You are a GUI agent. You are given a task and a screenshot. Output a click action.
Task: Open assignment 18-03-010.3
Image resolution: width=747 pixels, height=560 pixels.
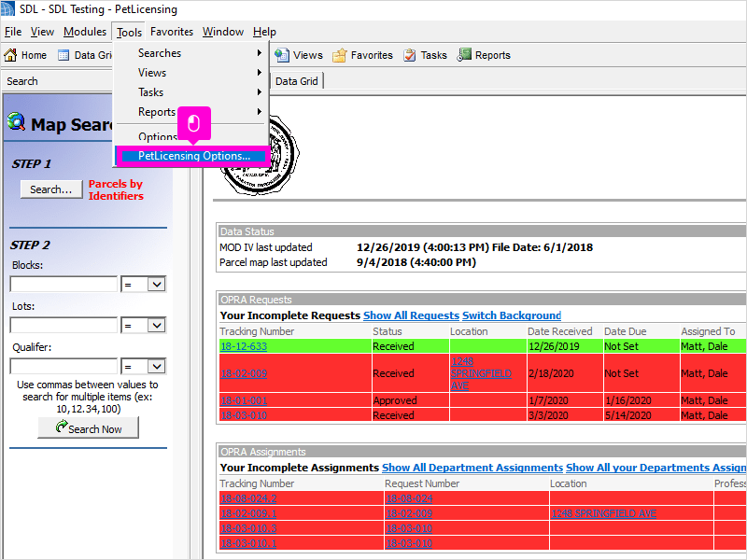coord(248,528)
